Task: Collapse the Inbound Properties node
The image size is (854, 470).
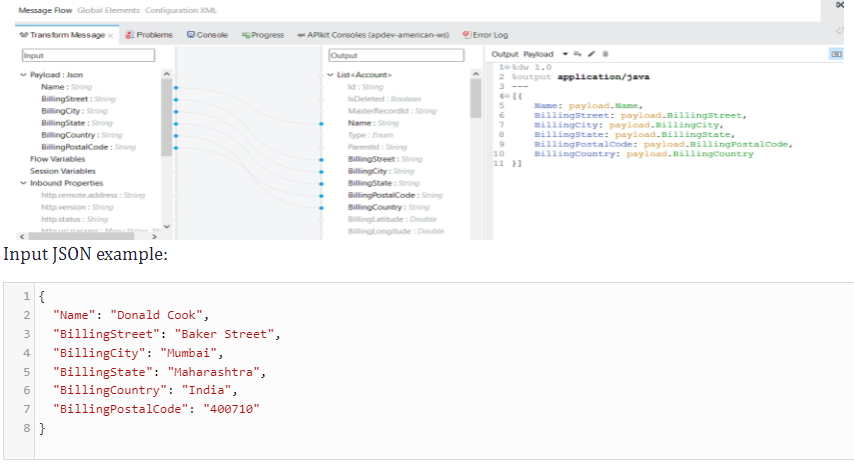Action: tap(23, 183)
